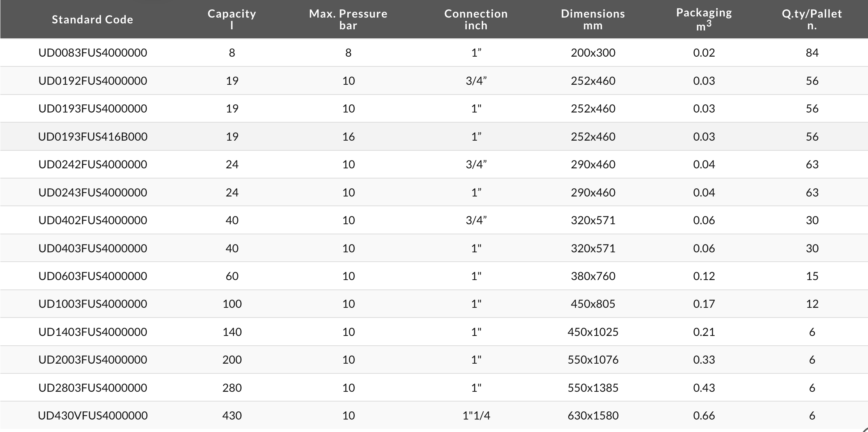The width and height of the screenshot is (868, 432).
Task: Click the 16 bar pressure value
Action: point(349,137)
